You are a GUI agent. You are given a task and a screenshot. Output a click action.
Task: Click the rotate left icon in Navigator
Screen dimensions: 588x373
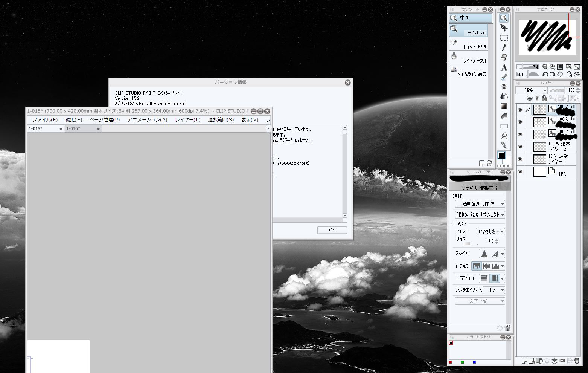(x=545, y=75)
